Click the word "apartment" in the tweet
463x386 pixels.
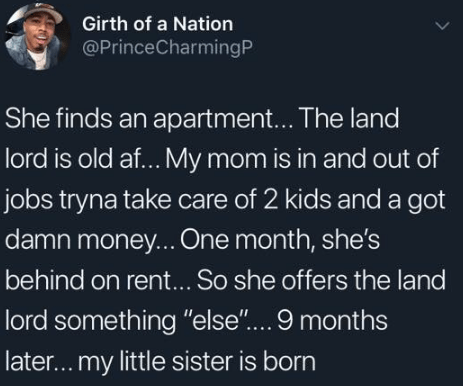[x=213, y=120]
